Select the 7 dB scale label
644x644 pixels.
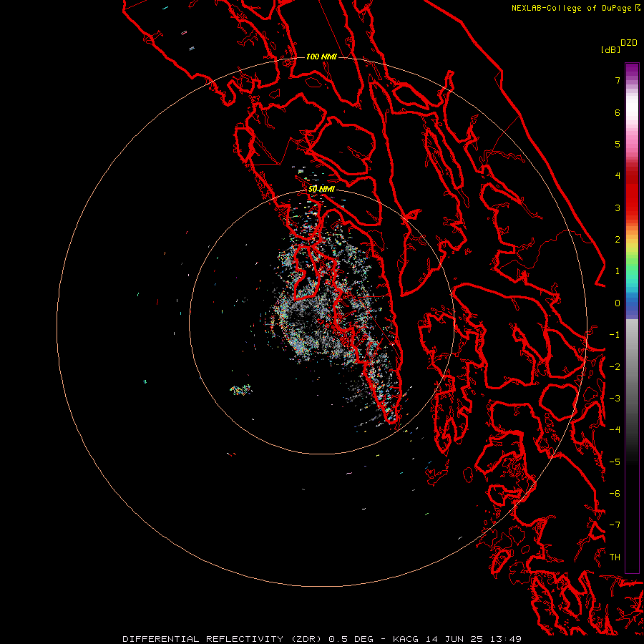(618, 80)
